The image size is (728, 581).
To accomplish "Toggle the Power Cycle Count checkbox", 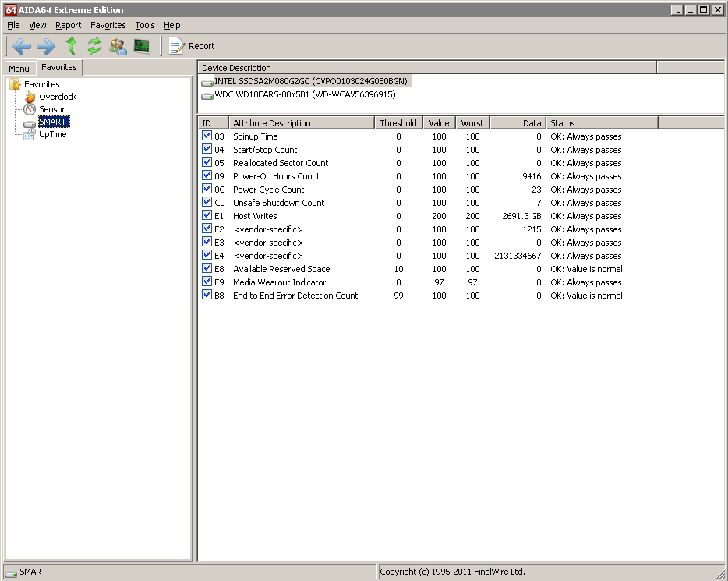I will click(207, 189).
